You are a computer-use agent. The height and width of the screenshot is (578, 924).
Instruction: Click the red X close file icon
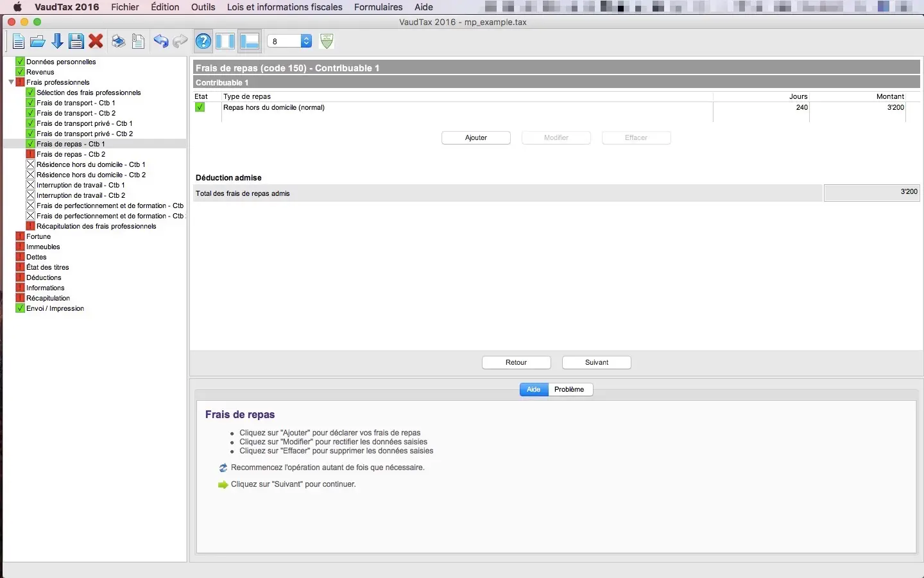[x=96, y=42]
